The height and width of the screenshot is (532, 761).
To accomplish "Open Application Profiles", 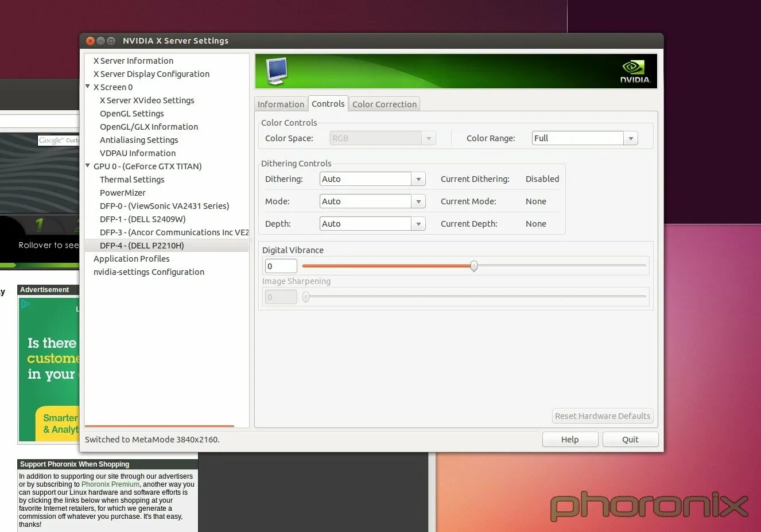I will [131, 259].
